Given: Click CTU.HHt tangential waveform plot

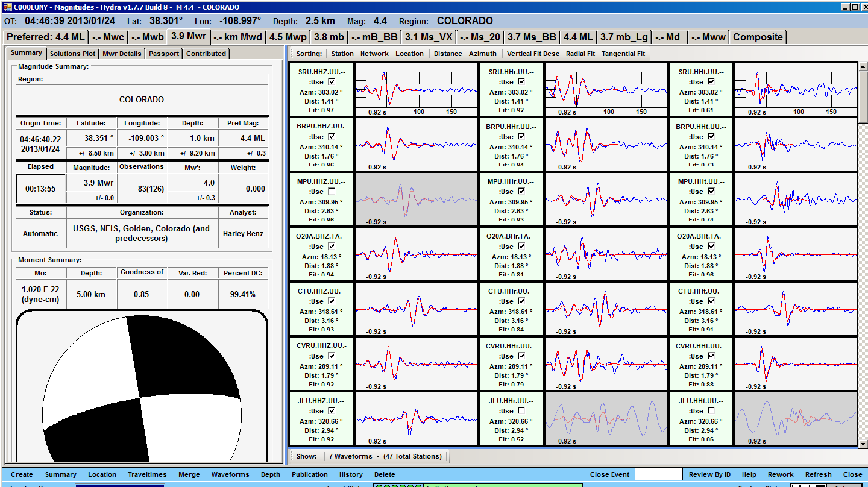Looking at the screenshot, I should 796,309.
